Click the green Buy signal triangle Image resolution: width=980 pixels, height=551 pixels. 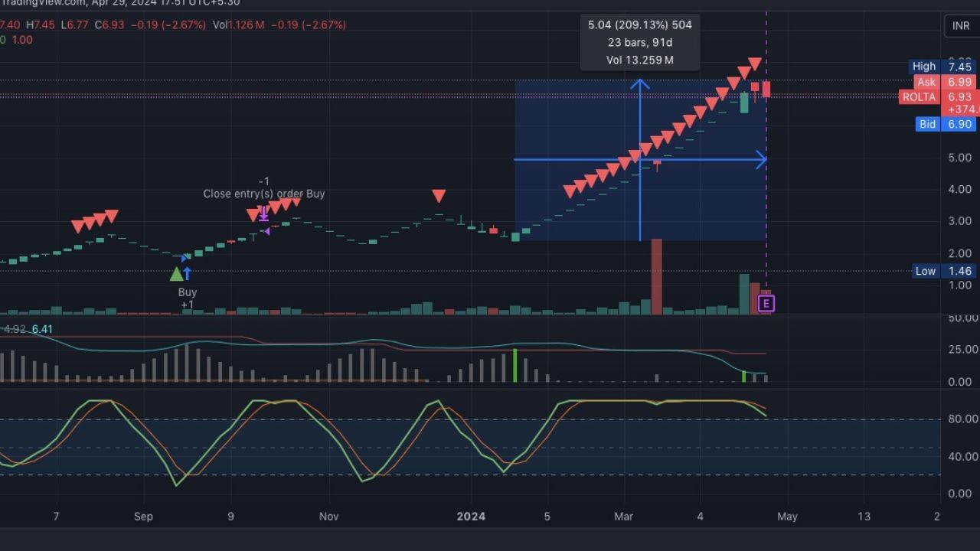pyautogui.click(x=176, y=274)
